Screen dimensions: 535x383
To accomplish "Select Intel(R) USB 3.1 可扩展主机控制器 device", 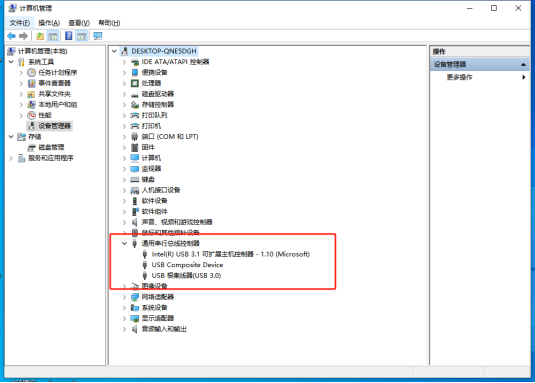I will coord(231,254).
